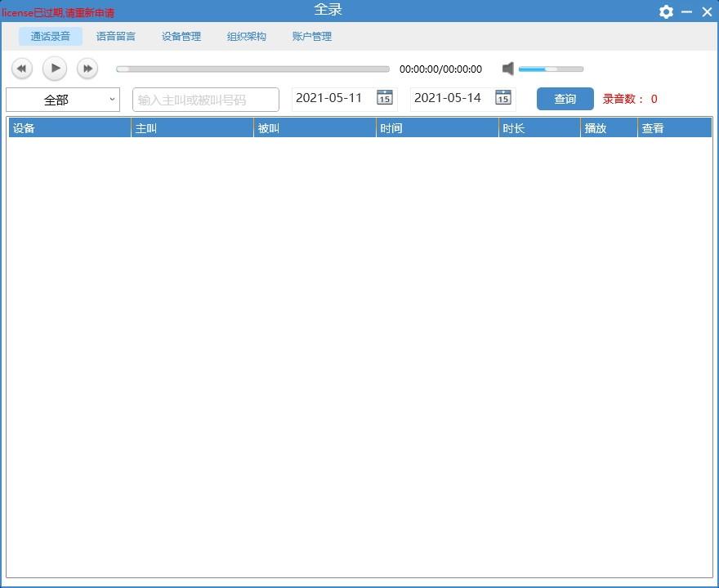Click the 查询 search button
Viewport: 719px width, 588px height.
565,99
